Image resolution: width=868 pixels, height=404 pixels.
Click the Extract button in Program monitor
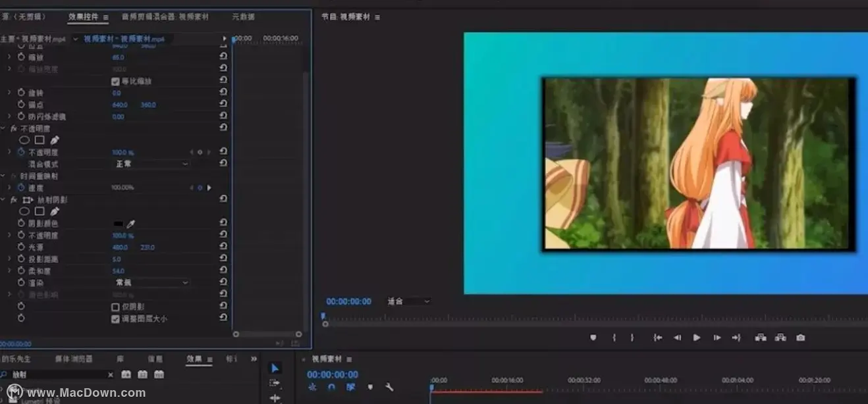tap(780, 338)
